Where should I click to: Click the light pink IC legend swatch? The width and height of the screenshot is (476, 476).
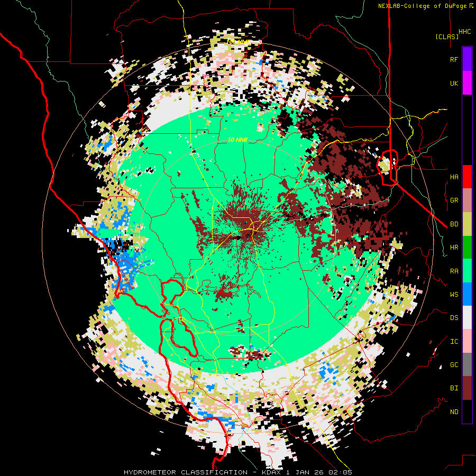(467, 341)
